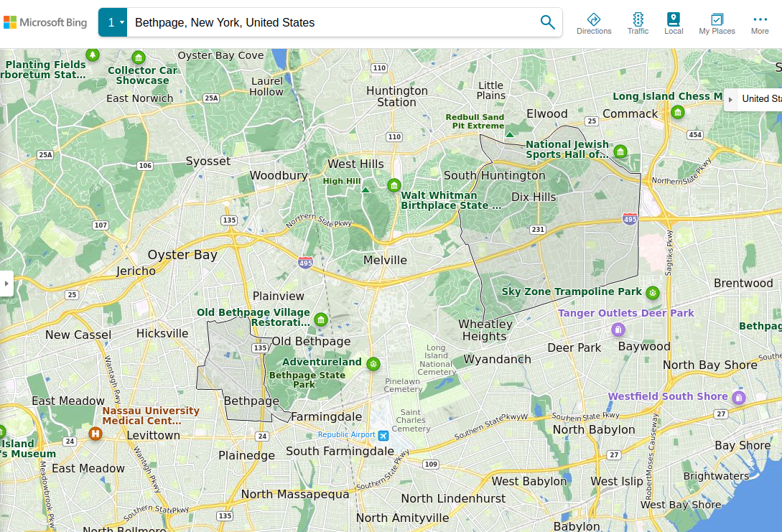Open My Places
Image resolution: width=782 pixels, height=532 pixels.
pyautogui.click(x=717, y=24)
